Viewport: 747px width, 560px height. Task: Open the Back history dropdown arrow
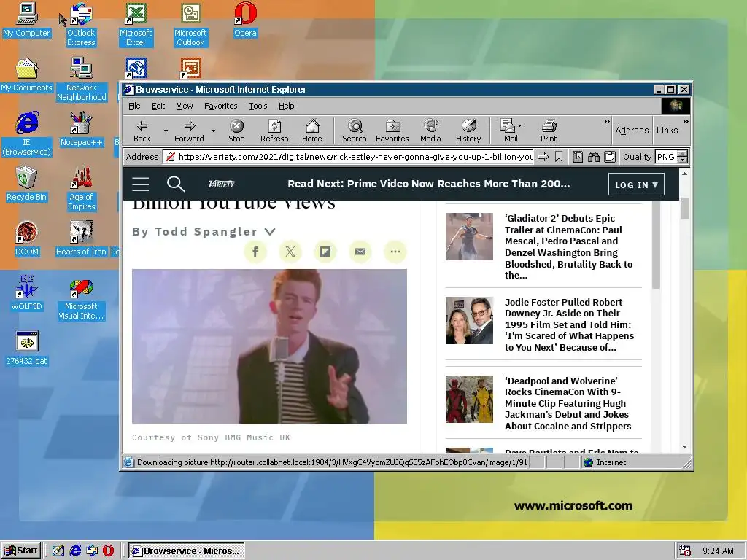[166, 131]
